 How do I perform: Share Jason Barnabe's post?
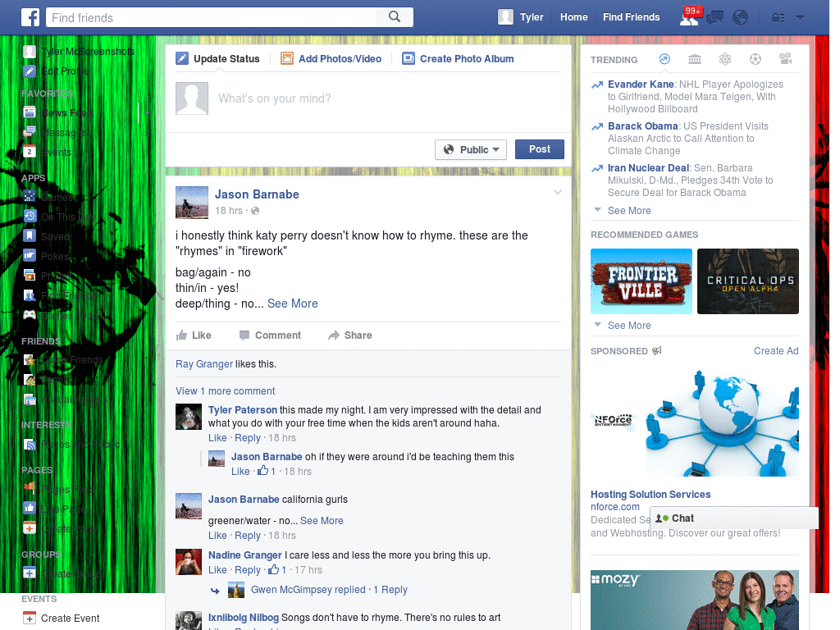pyautogui.click(x=350, y=336)
